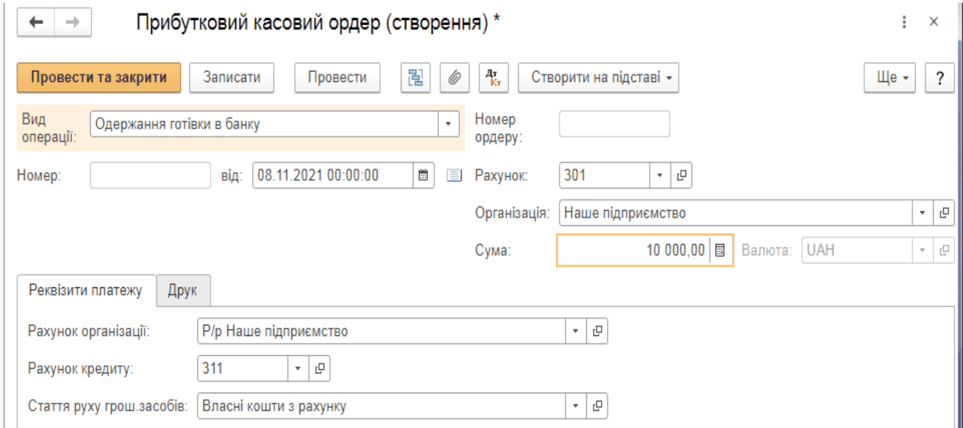Image resolution: width=963 pixels, height=428 pixels.
Task: Open the Організація record via its open icon
Action: tap(944, 214)
